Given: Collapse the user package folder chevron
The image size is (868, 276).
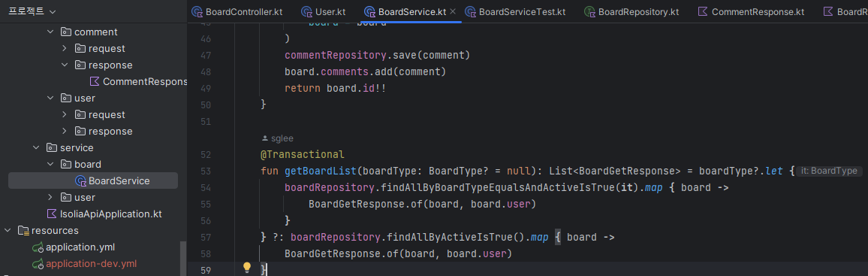Looking at the screenshot, I should [50, 98].
